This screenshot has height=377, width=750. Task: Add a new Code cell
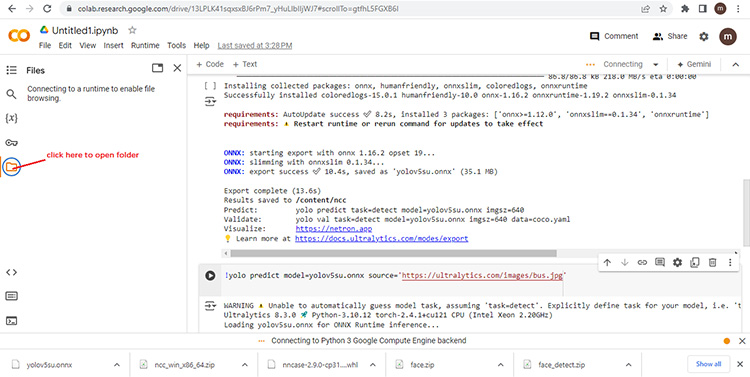pyautogui.click(x=210, y=64)
